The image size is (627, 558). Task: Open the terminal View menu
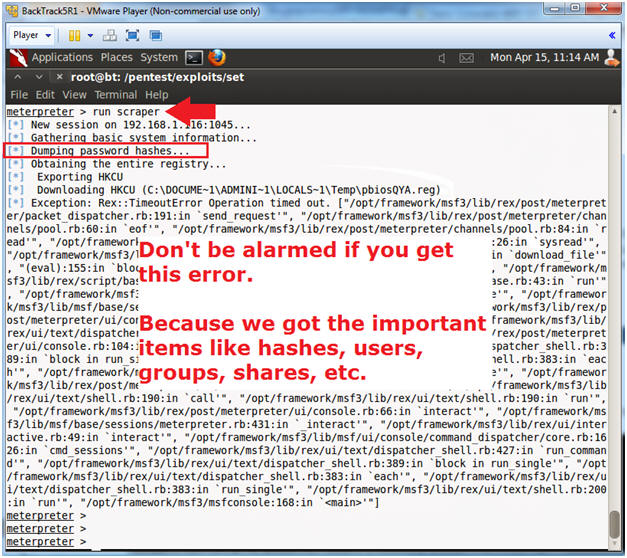(74, 95)
